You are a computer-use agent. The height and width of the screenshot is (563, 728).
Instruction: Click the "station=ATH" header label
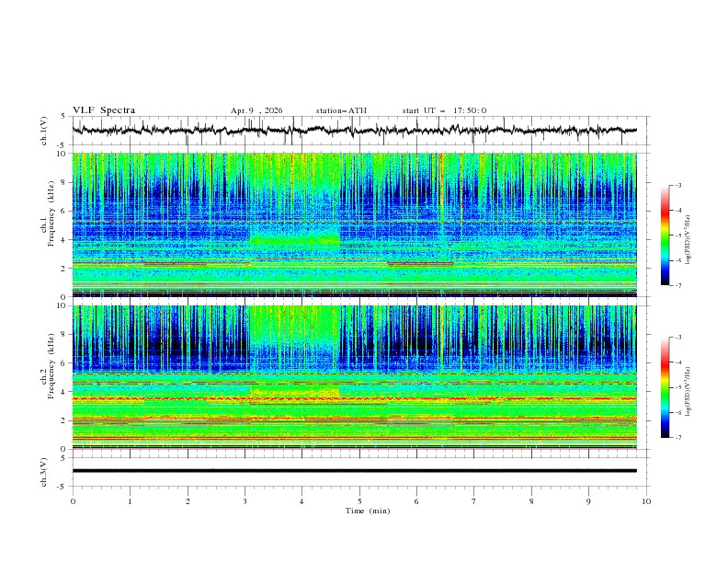click(x=341, y=110)
